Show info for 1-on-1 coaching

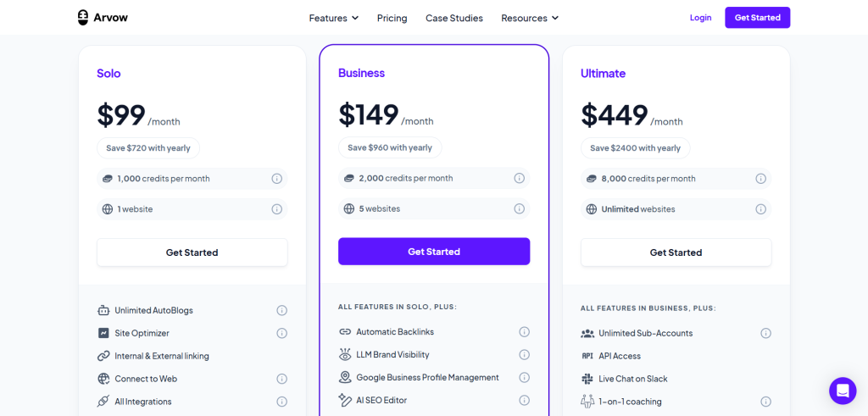point(765,402)
